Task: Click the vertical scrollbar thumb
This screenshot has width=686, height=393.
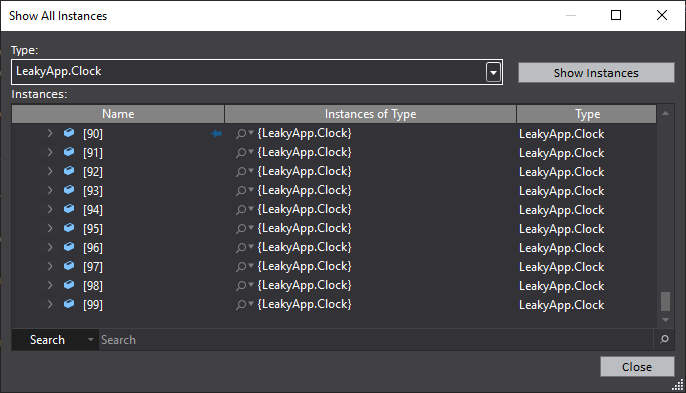Action: (x=665, y=301)
